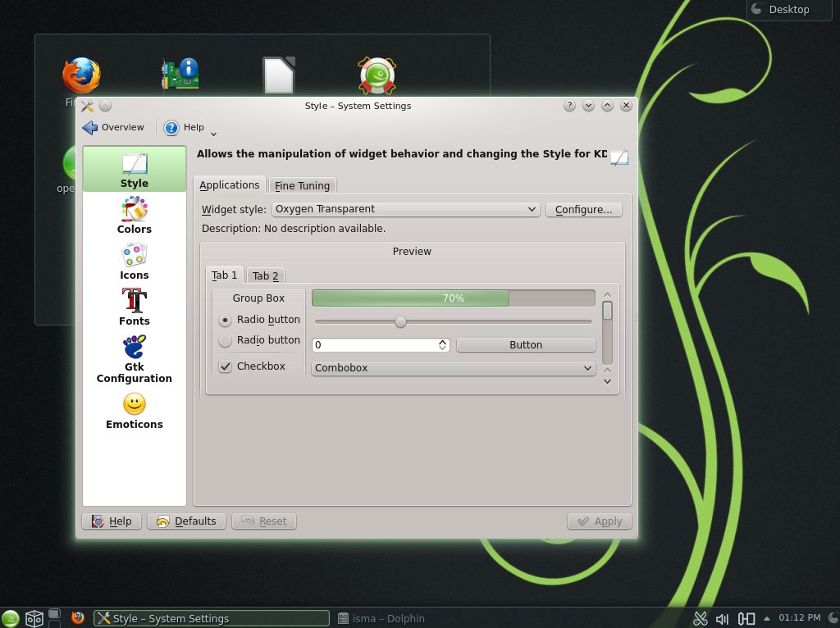840x628 pixels.
Task: Open hardware info desktop icon
Action: 180,74
